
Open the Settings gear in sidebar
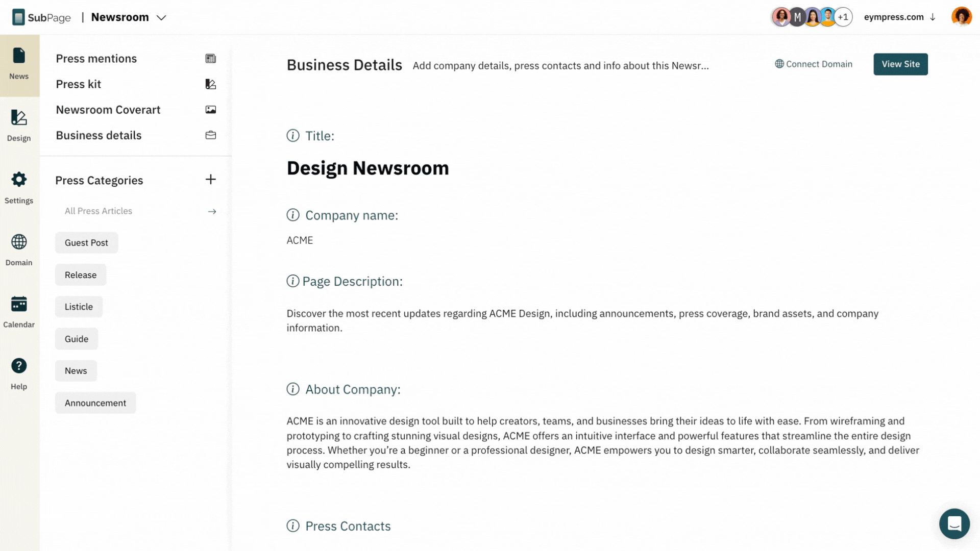pyautogui.click(x=19, y=180)
